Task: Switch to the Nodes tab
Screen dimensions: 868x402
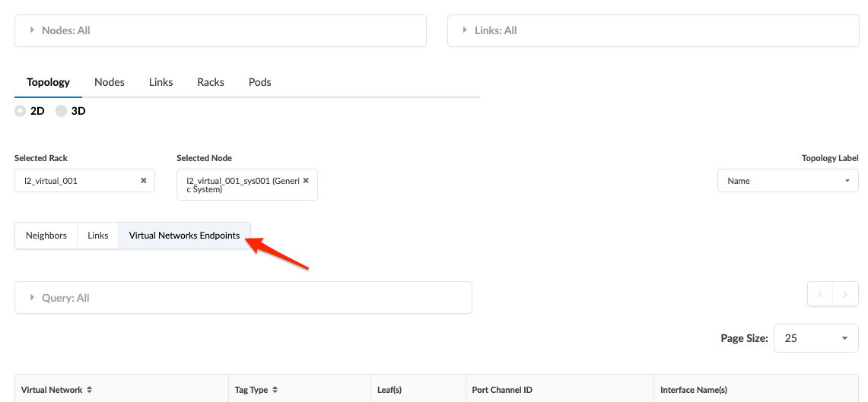Action: [110, 82]
